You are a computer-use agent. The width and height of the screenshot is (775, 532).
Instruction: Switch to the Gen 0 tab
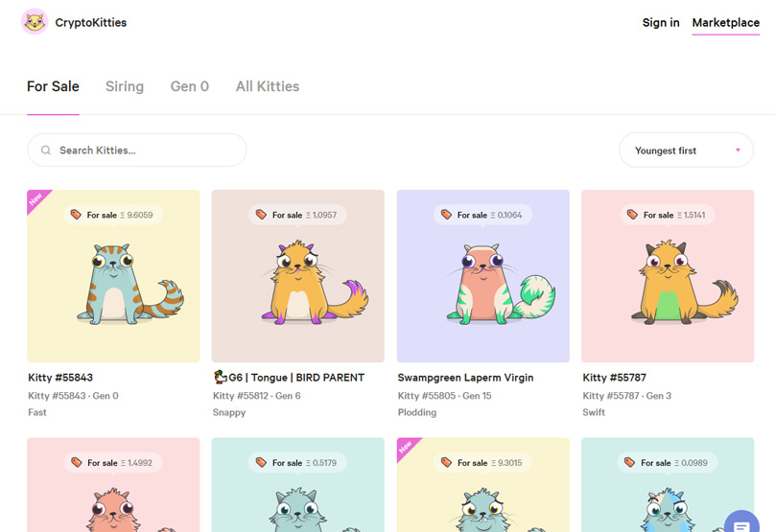coord(190,86)
